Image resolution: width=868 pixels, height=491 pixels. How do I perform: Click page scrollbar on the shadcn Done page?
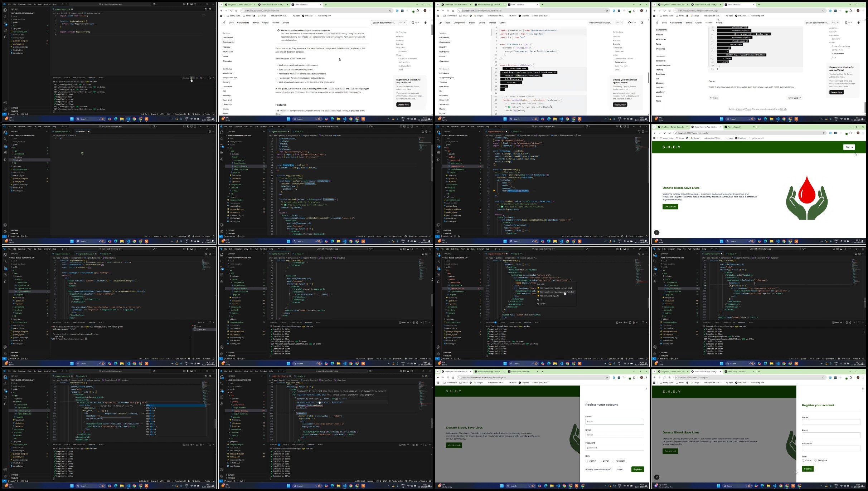tap(865, 107)
